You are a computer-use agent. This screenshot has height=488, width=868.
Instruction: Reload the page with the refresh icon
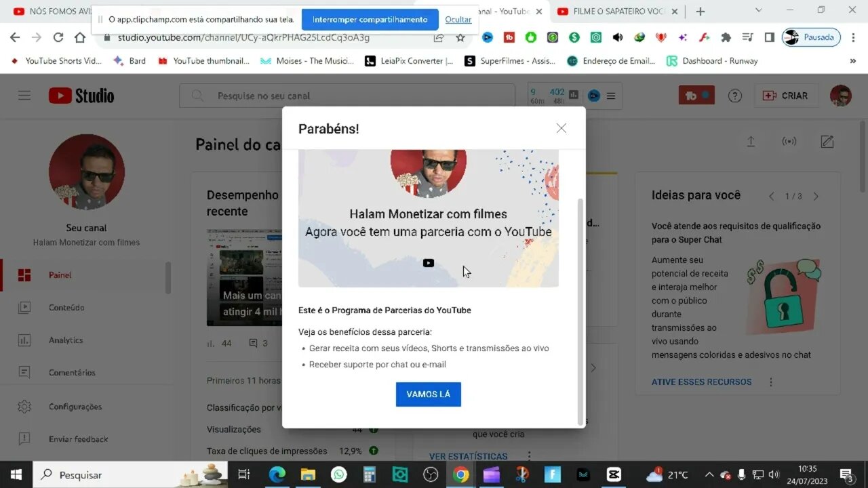[58, 37]
